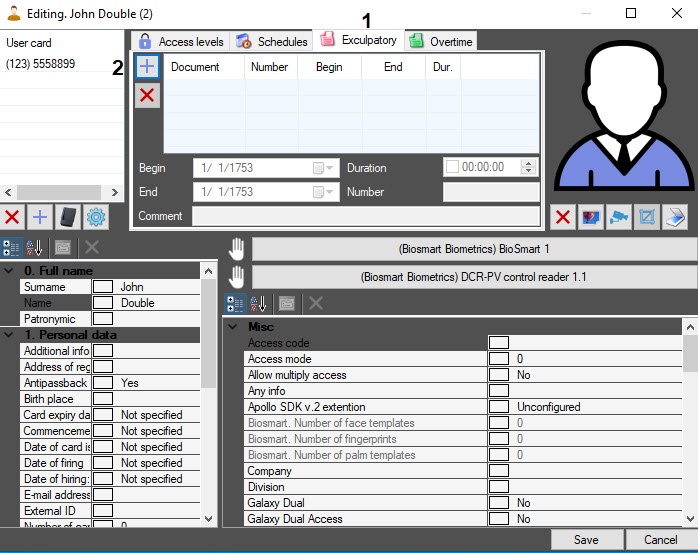This screenshot has width=698, height=553.
Task: Sort by Begin column header
Action: (x=329, y=67)
